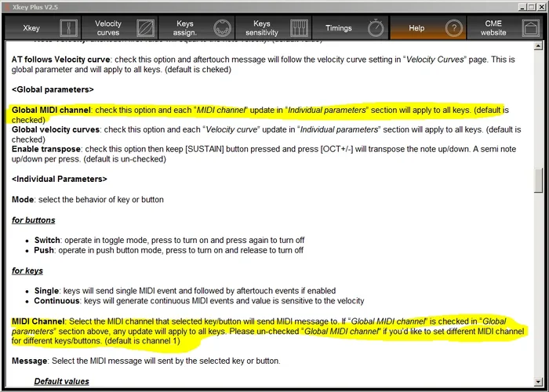Click the Help question mark tab
The width and height of the screenshot is (549, 392).
(428, 27)
